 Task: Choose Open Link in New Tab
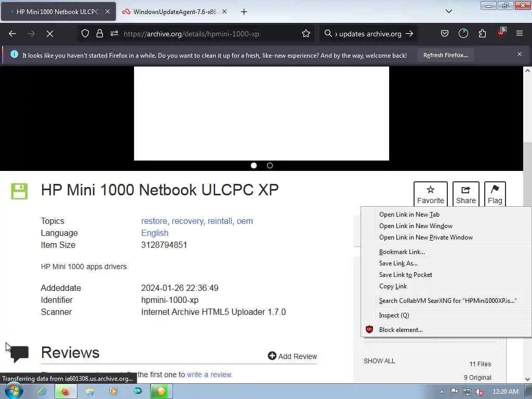pyautogui.click(x=446, y=215)
